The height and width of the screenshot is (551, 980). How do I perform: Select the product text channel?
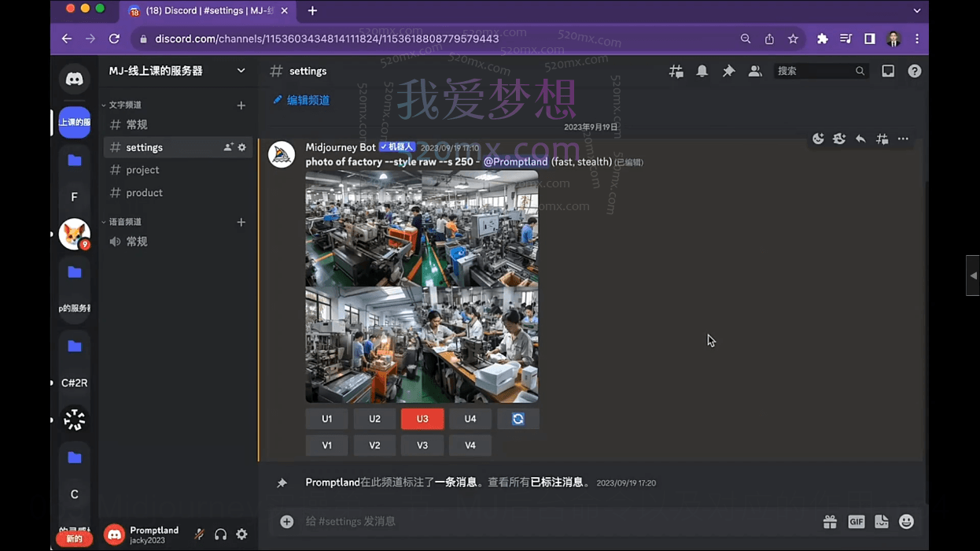[144, 193]
